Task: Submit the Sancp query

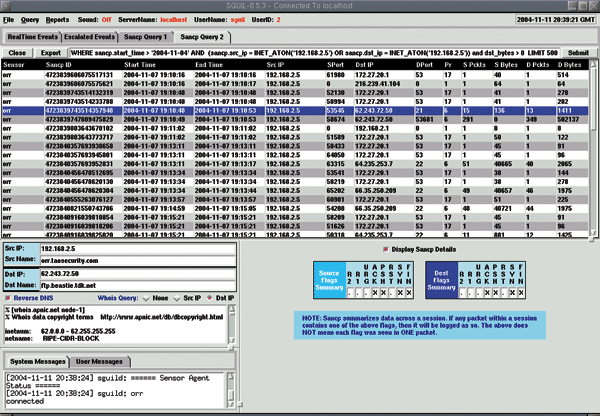Action: (x=577, y=50)
